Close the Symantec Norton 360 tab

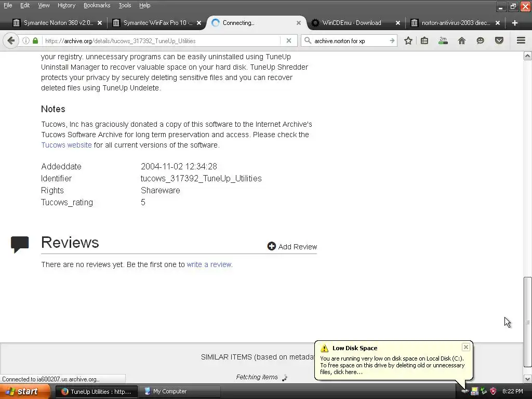(x=100, y=23)
